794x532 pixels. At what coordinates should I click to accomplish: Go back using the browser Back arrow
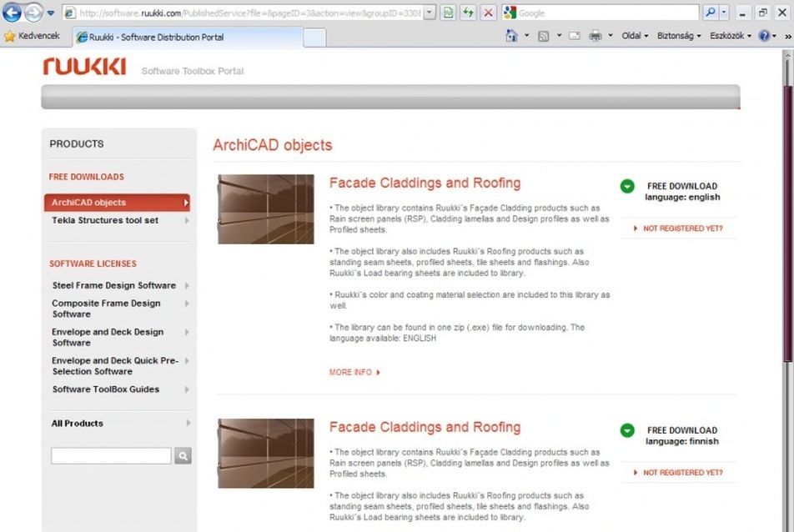point(12,13)
